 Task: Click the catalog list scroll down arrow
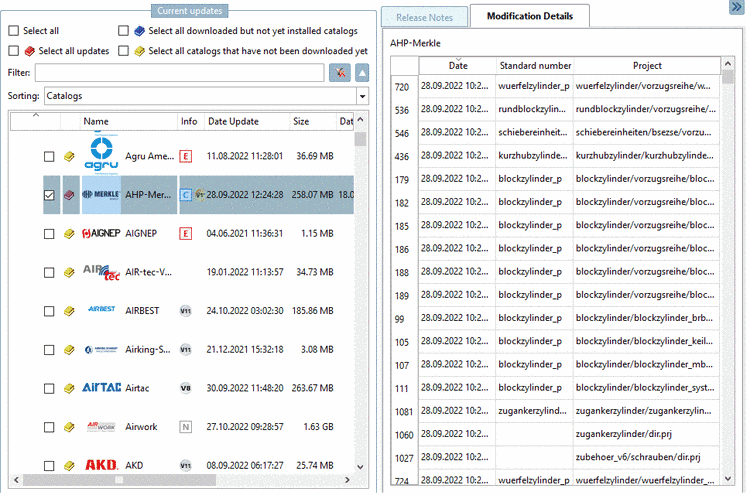pos(360,467)
